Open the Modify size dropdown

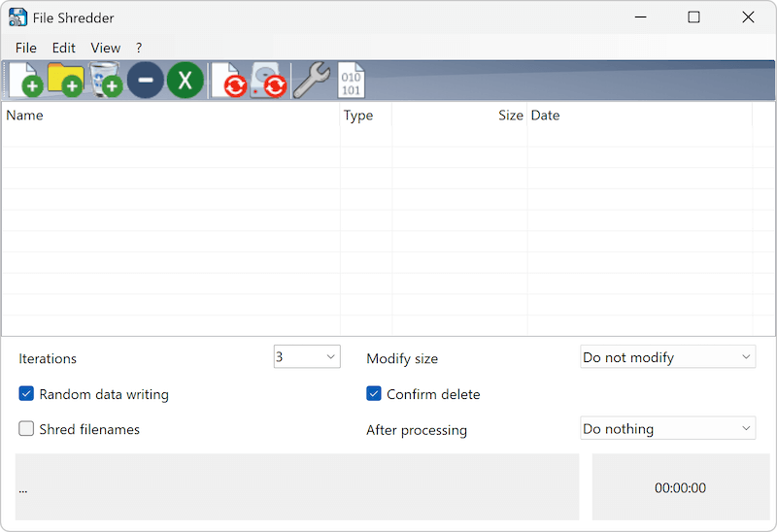click(668, 356)
